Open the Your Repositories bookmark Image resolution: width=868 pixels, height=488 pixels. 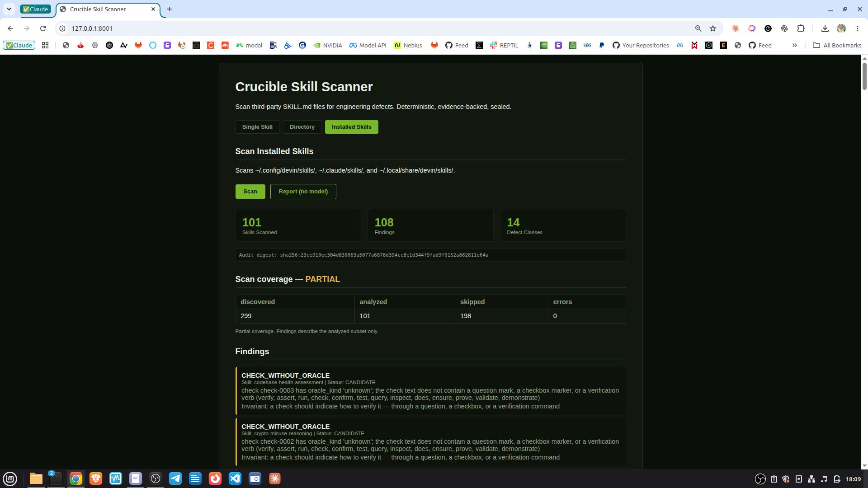click(x=640, y=45)
